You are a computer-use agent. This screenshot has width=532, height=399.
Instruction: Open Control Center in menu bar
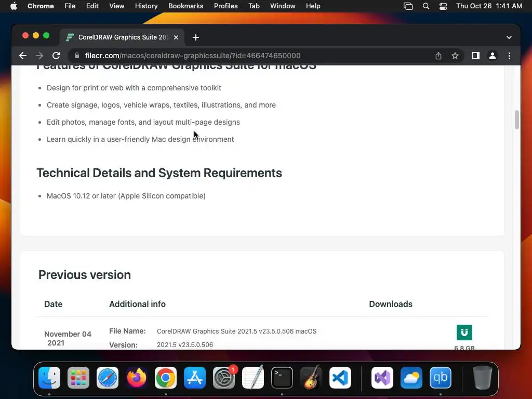tap(443, 6)
